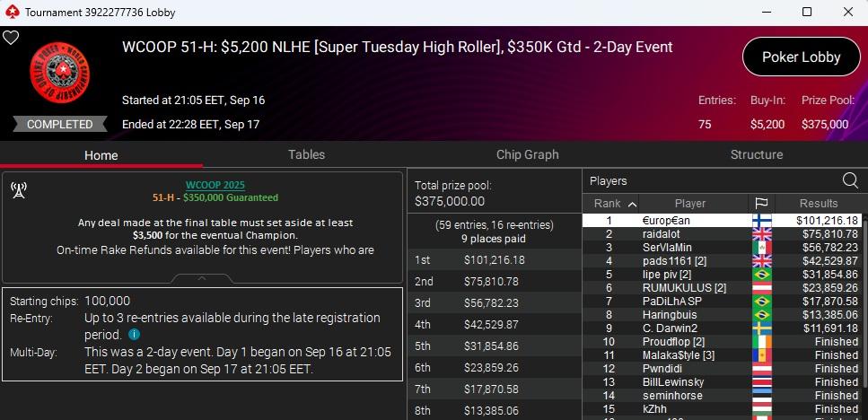This screenshot has width=868, height=420.
Task: Click the broadcast antenna icon
Action: (x=18, y=189)
